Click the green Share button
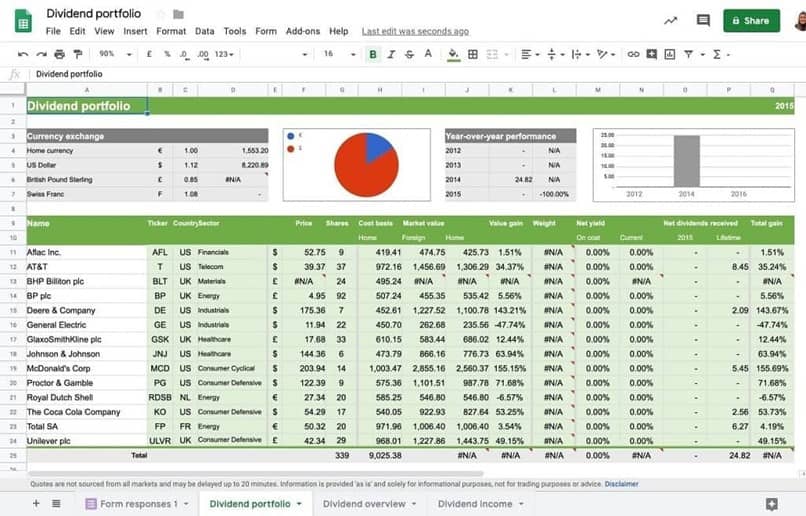Viewport: 806px width, 516px height. pyautogui.click(x=751, y=21)
